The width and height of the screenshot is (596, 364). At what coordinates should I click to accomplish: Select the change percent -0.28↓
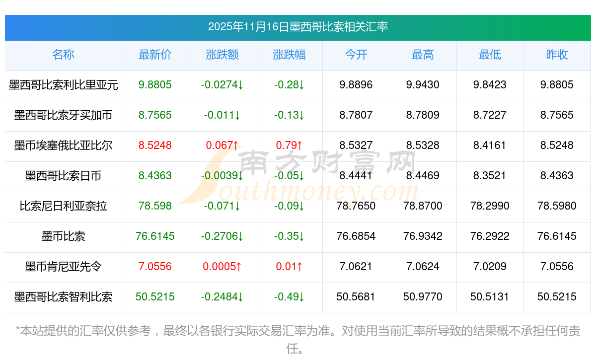(289, 85)
